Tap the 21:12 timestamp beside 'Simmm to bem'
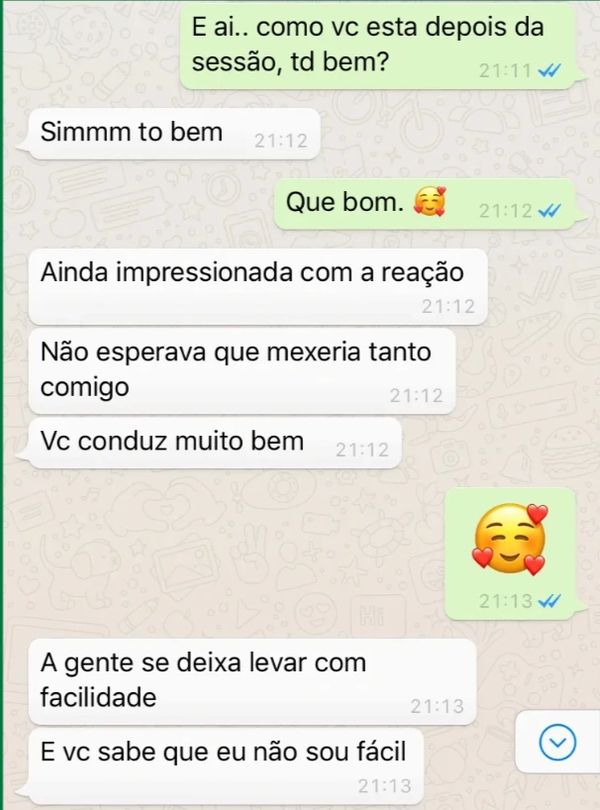The height and width of the screenshot is (810, 600). tap(281, 141)
